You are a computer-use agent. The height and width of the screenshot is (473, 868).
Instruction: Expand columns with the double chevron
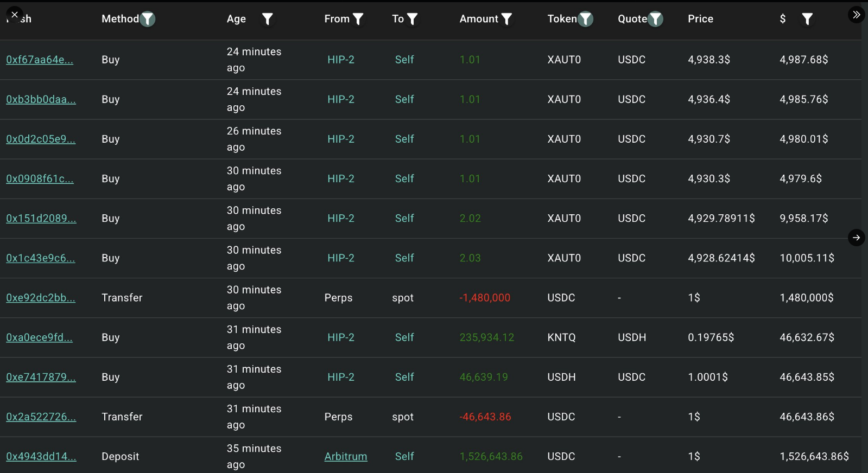pyautogui.click(x=856, y=15)
